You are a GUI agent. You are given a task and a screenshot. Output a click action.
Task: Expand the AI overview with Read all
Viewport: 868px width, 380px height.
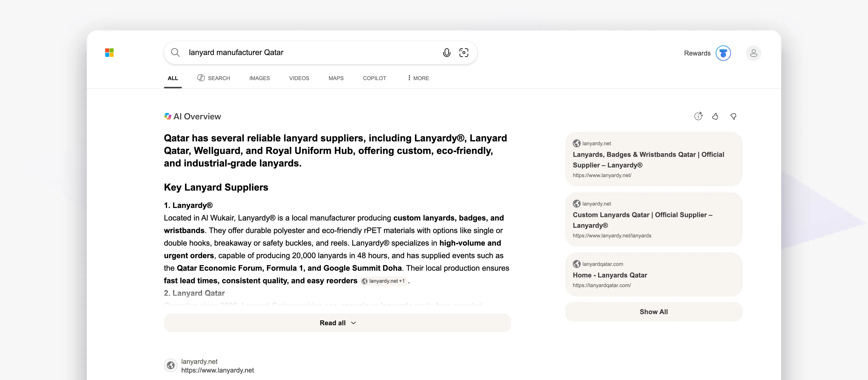[337, 323]
